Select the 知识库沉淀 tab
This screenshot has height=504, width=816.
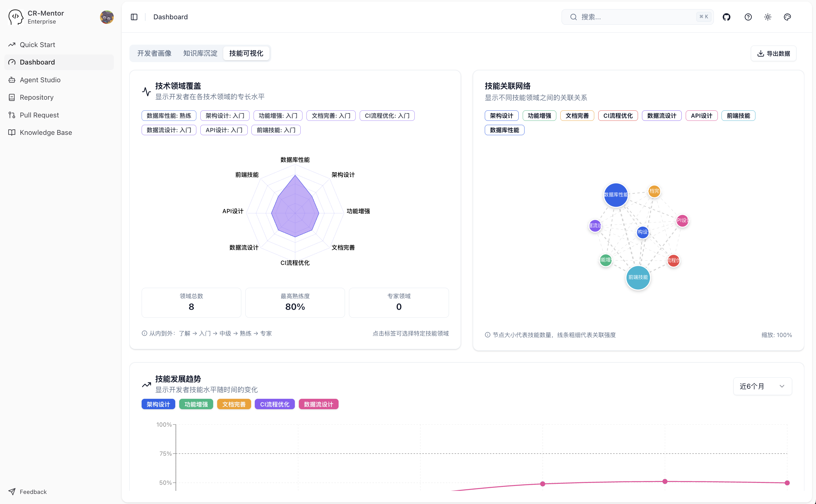click(200, 53)
